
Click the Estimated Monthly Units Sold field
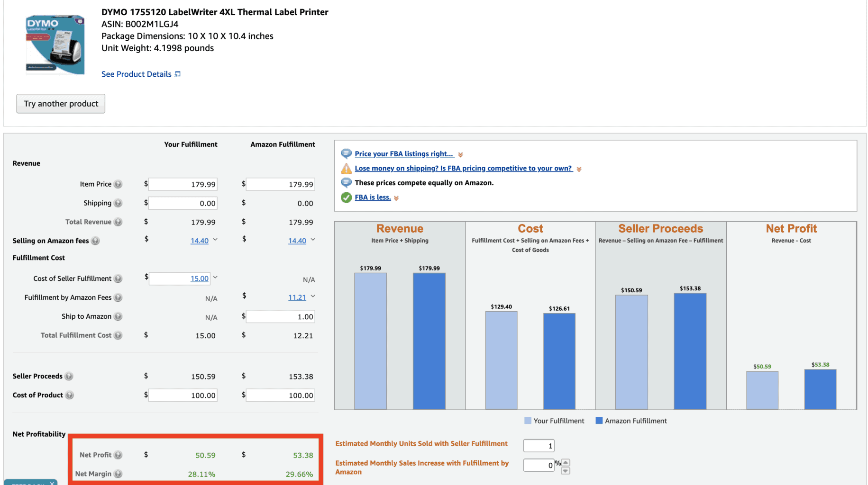539,446
